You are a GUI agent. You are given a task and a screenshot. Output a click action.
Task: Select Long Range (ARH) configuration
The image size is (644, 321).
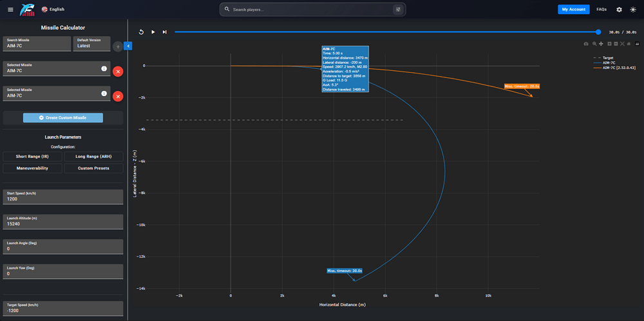point(93,157)
